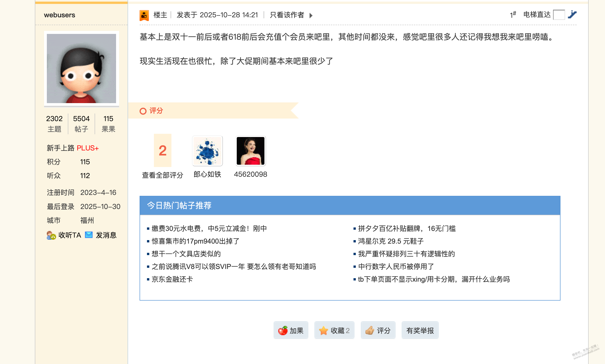Click the 电梯直达 floor number input box
Viewport: 605px width, 364px height.
point(559,15)
